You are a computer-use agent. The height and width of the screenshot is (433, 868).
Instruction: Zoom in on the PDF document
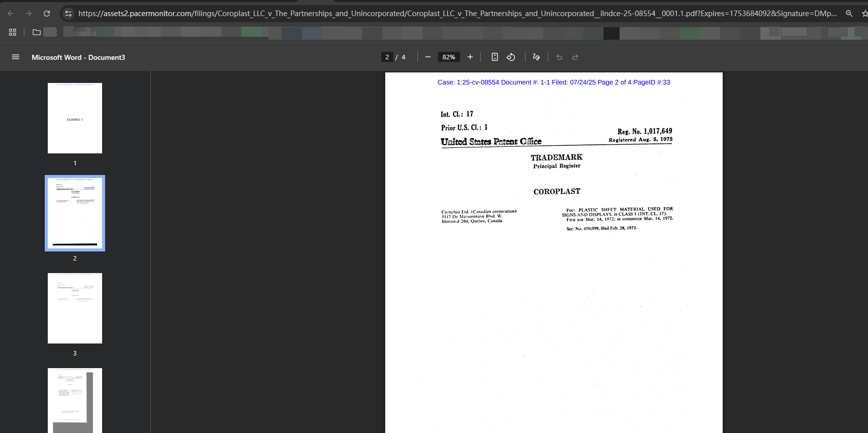coord(470,57)
